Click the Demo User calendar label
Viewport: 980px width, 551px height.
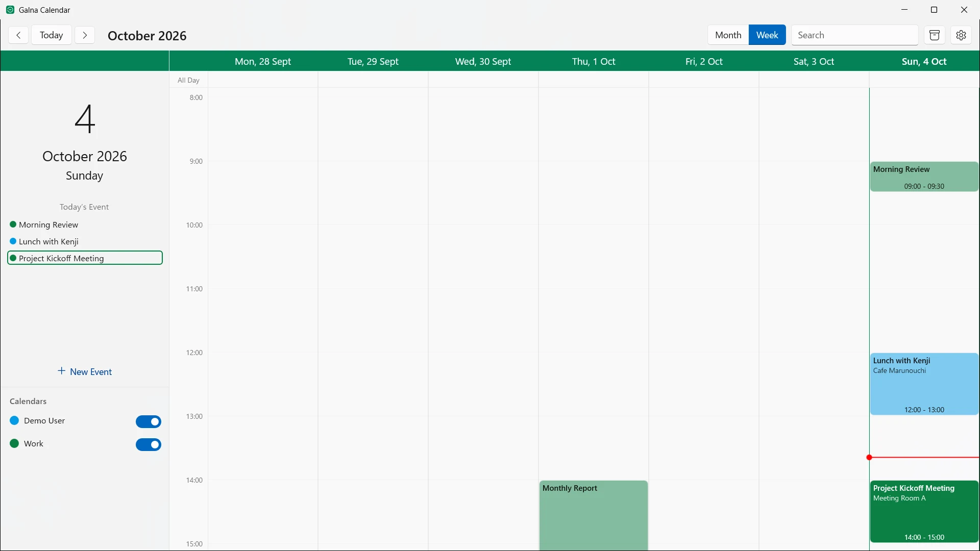(x=44, y=420)
